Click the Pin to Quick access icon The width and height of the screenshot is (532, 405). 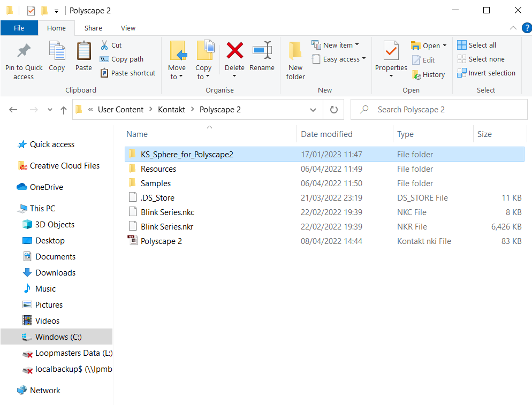pos(24,51)
